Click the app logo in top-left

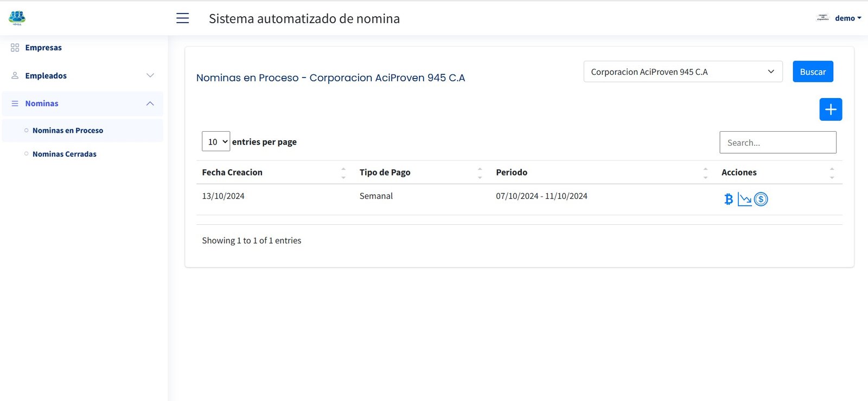17,18
